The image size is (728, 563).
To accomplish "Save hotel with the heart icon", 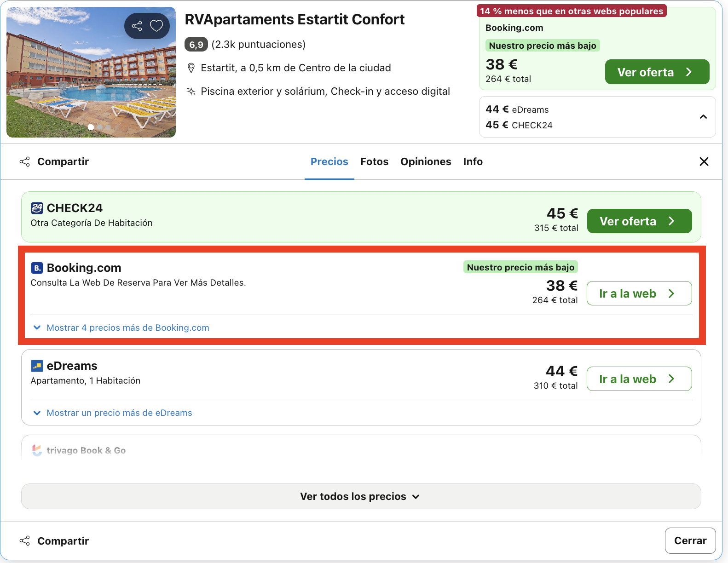I will [156, 26].
